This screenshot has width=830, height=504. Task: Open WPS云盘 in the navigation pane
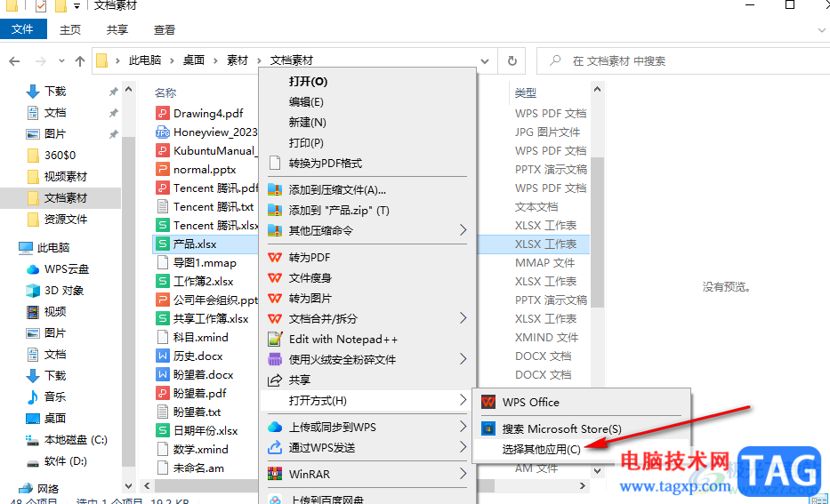pyautogui.click(x=67, y=269)
